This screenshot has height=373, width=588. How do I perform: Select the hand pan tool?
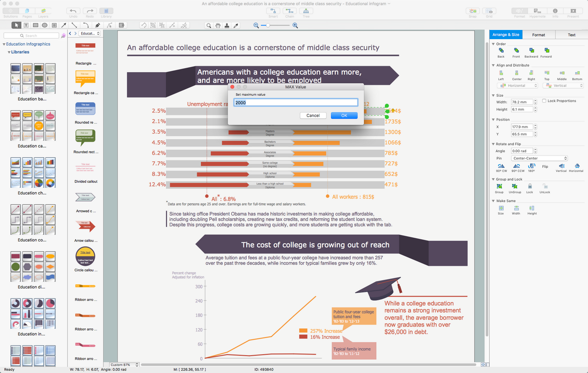[x=218, y=26]
